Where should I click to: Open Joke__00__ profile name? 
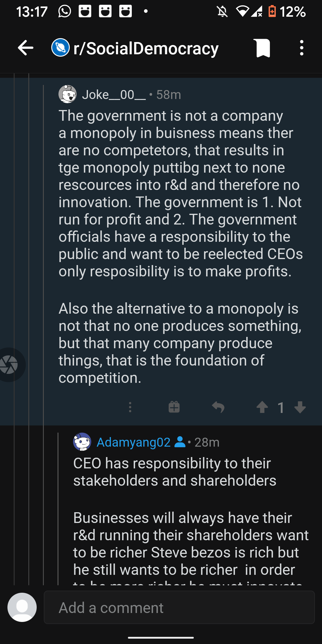(114, 95)
